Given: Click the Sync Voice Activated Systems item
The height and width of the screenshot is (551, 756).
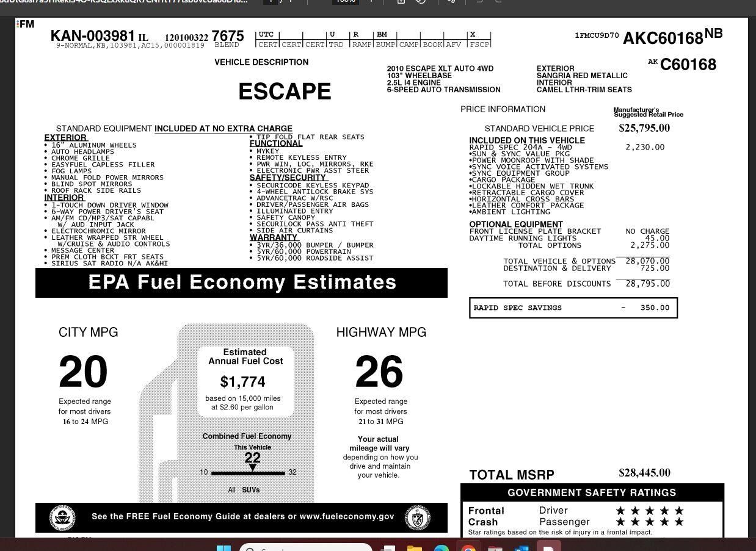Looking at the screenshot, I should 539,167.
